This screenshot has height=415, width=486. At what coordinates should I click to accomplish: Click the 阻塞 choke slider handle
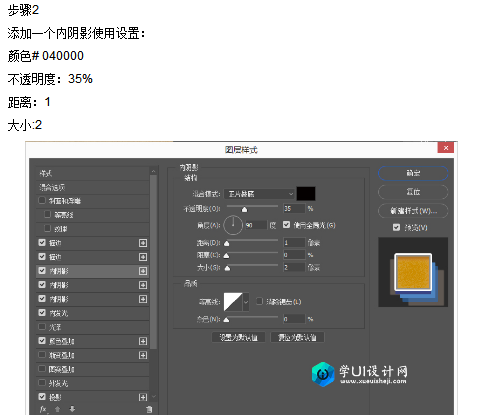tap(227, 255)
